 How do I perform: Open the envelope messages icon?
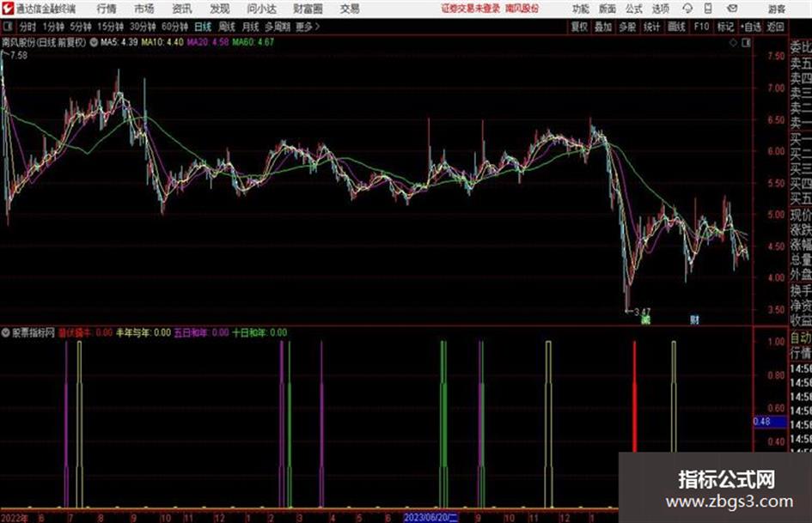point(732,9)
